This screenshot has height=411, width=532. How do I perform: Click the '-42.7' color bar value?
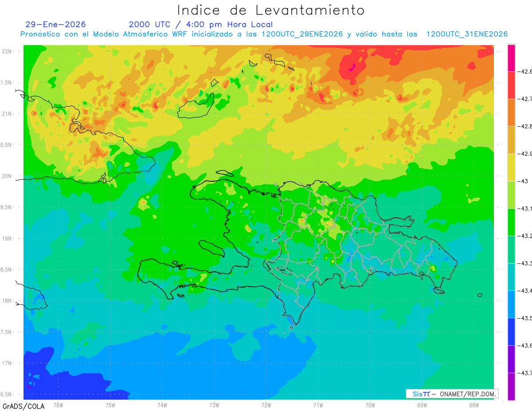click(524, 99)
